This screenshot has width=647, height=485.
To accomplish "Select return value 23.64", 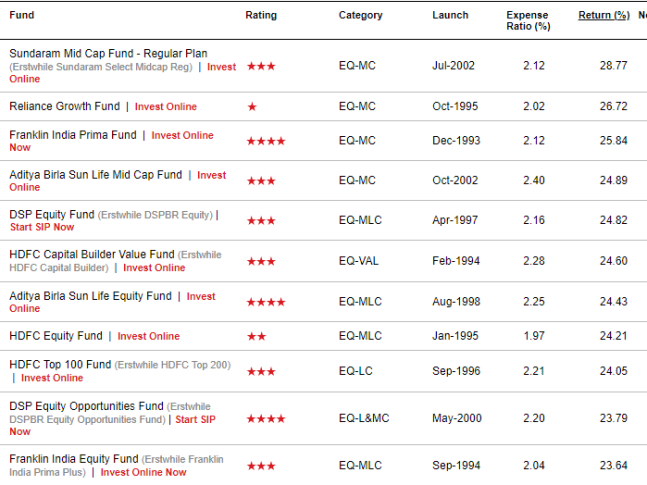I will pyautogui.click(x=614, y=465).
